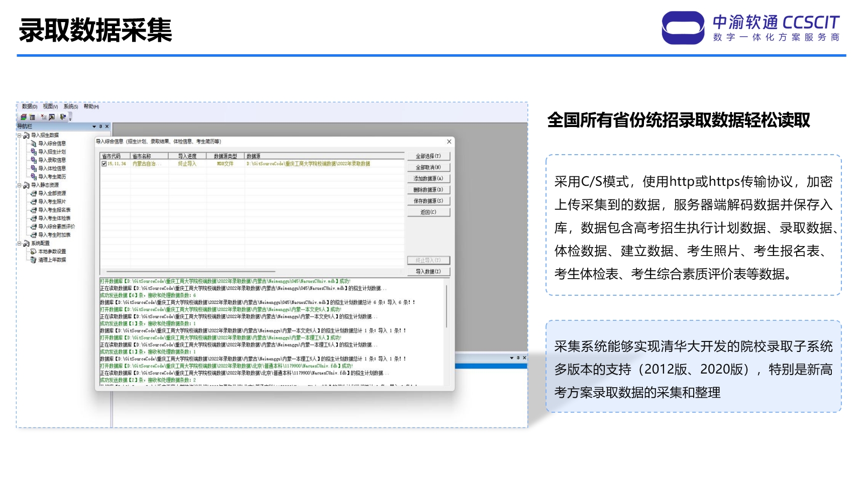Image resolution: width=868 pixels, height=477 pixels.
Task: Select 系统配置 in the tree
Action: click(x=40, y=244)
